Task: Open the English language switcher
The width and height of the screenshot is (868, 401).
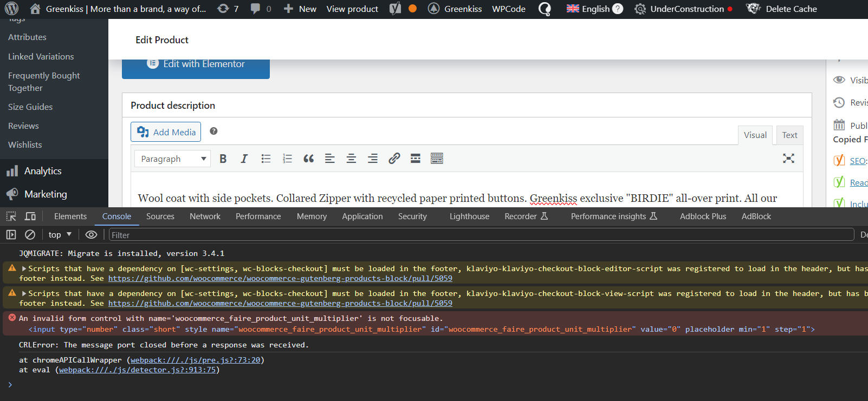Action: 588,9
